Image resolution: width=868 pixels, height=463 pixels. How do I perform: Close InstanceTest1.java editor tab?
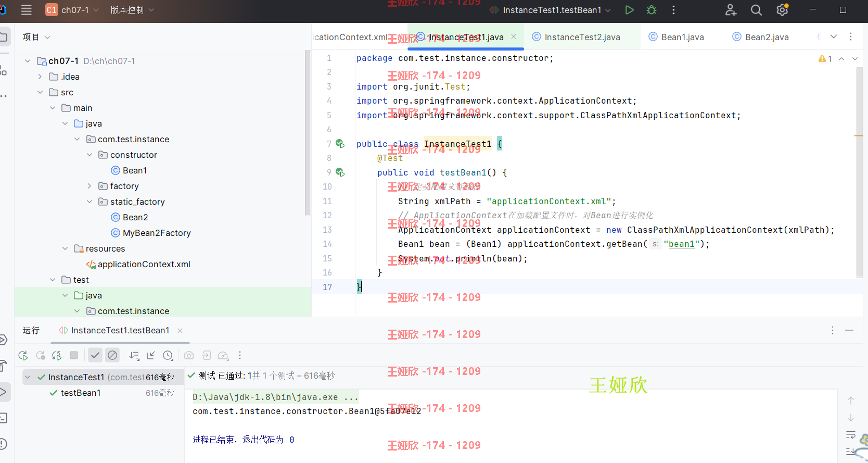tap(514, 36)
